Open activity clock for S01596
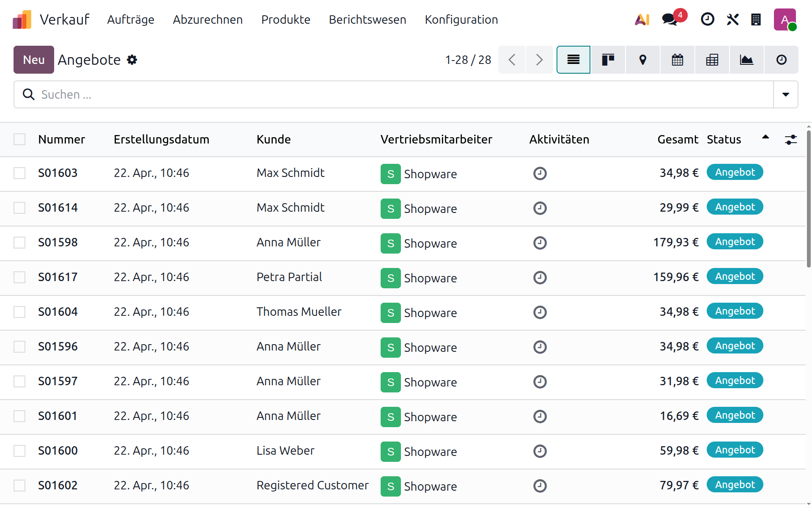The height and width of the screenshot is (508, 812). point(540,347)
